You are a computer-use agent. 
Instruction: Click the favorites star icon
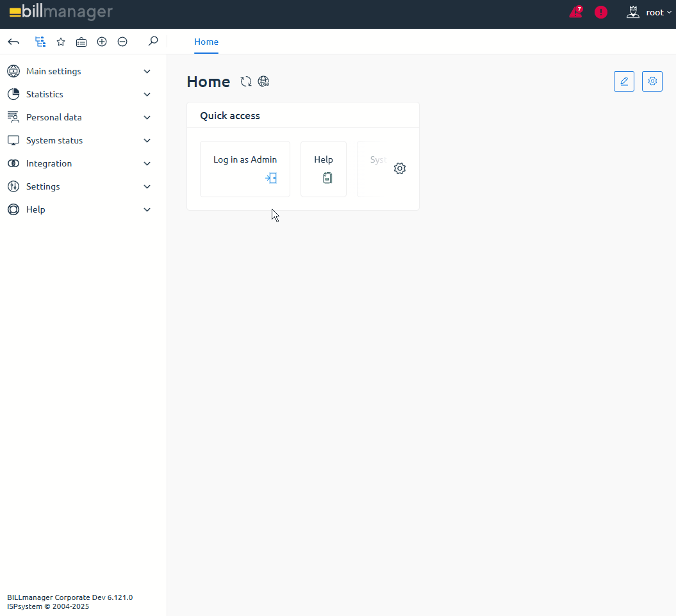(x=61, y=42)
